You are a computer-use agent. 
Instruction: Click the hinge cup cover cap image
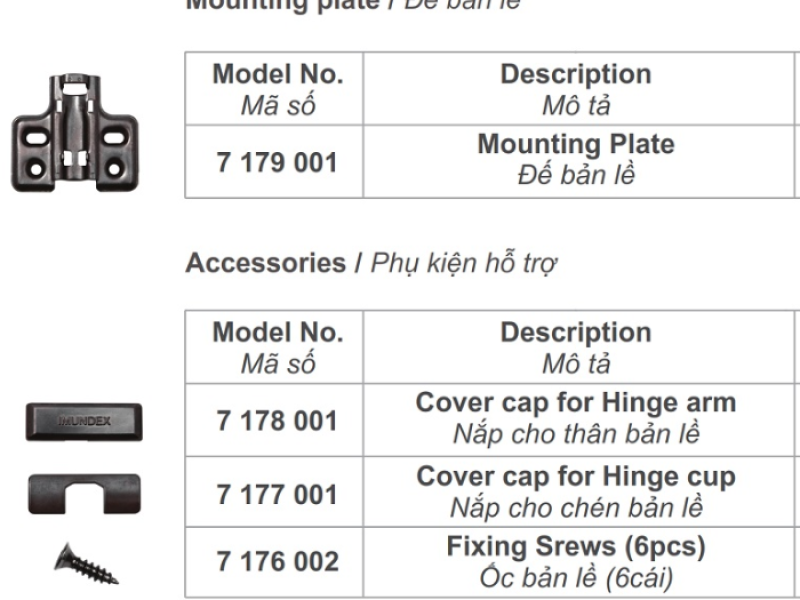(83, 494)
